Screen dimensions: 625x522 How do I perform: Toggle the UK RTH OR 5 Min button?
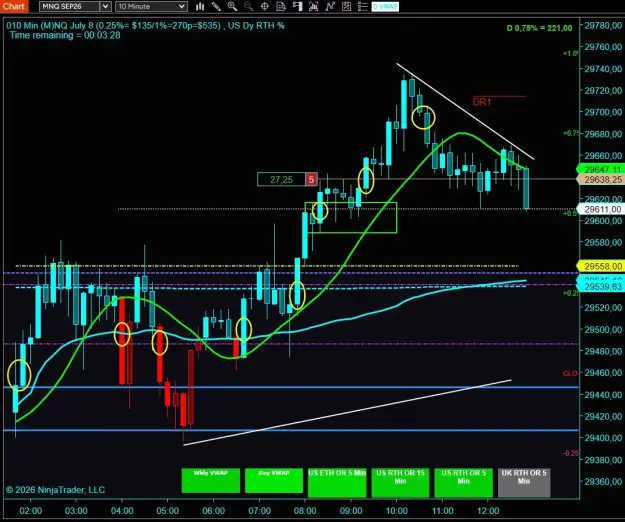[x=524, y=483]
